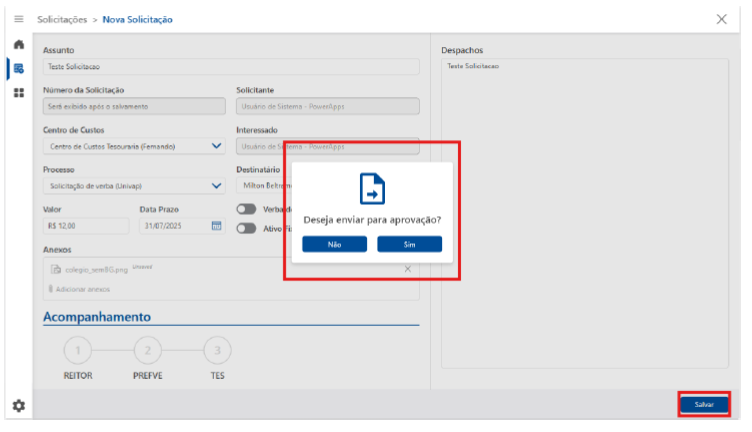Open the grid apps sidebar icon
Viewport: 752px width, 432px height.
point(18,92)
